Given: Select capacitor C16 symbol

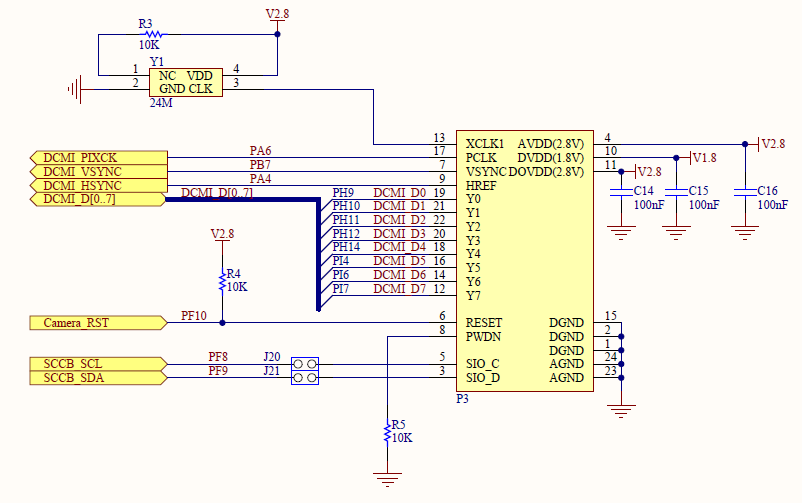Looking at the screenshot, I should tap(745, 192).
